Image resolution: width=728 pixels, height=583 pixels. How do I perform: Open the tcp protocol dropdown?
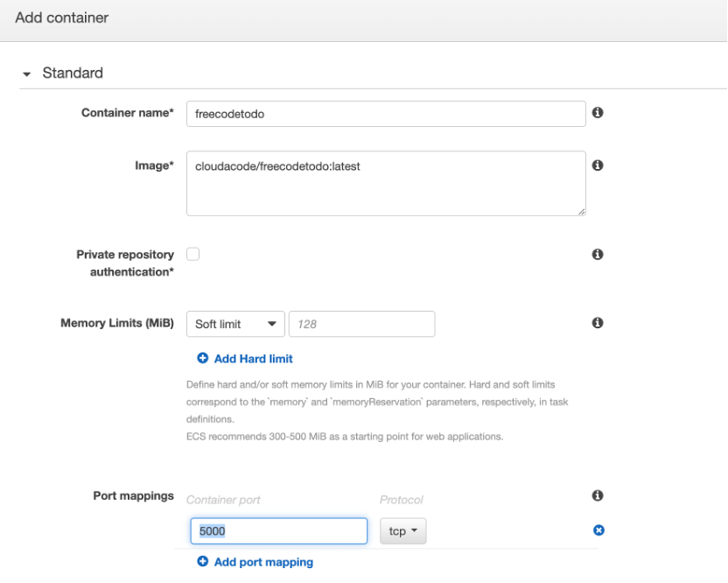tap(403, 531)
